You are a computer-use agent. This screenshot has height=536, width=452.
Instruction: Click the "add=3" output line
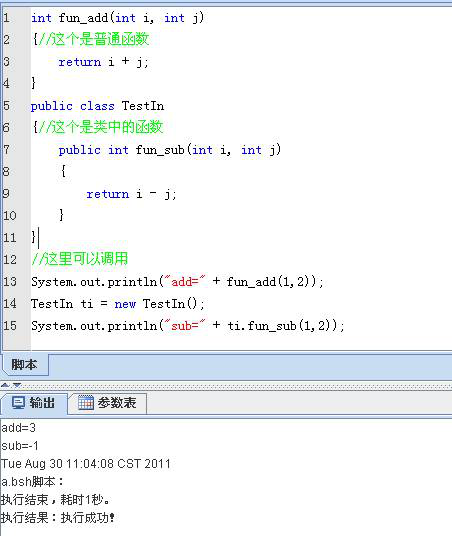click(18, 428)
